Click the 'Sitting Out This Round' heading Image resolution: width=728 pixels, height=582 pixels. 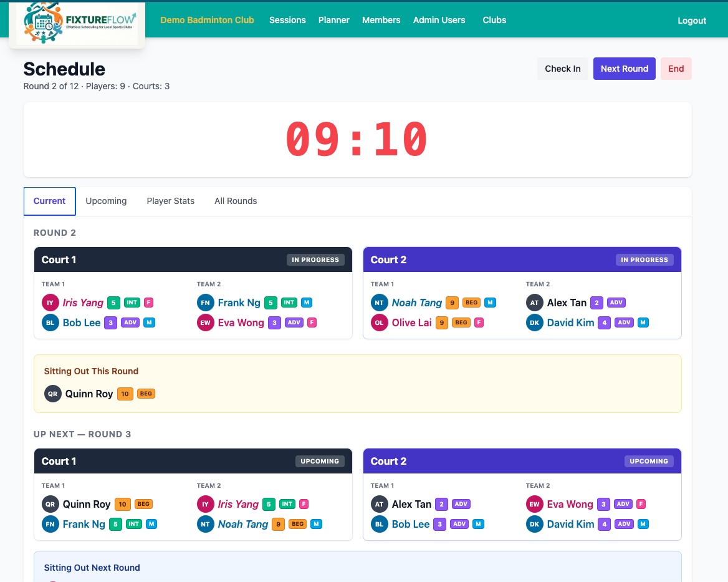[x=91, y=371]
